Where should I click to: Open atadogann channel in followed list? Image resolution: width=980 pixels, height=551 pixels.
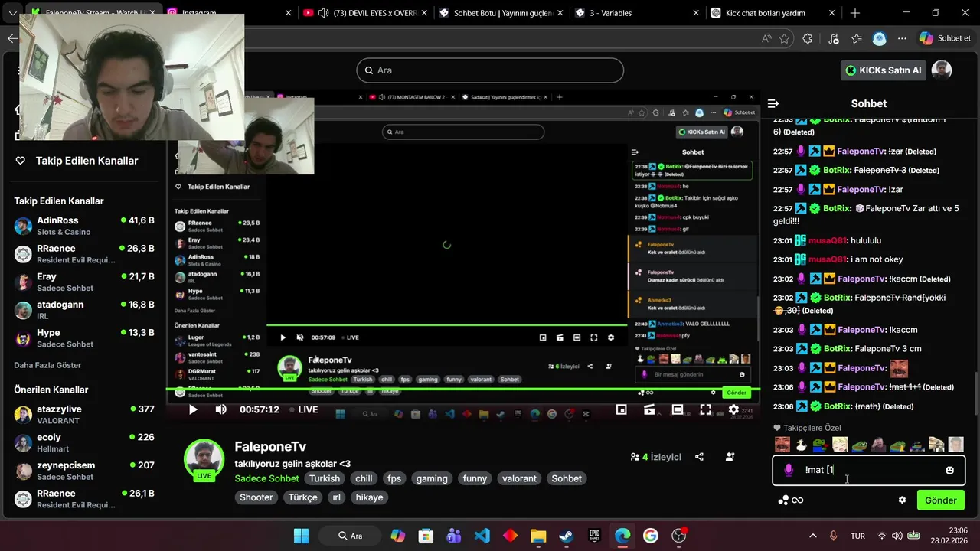click(x=84, y=310)
